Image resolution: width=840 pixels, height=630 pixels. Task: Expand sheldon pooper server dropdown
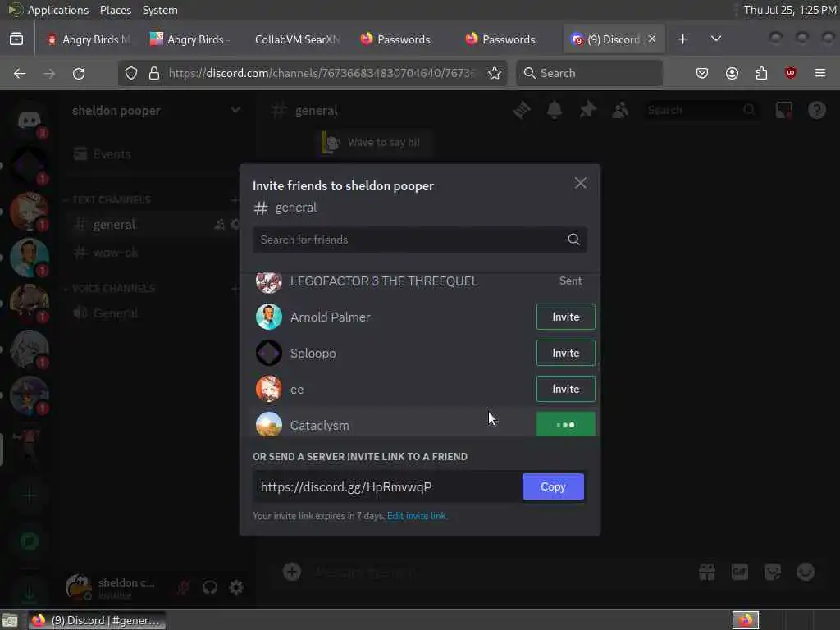click(235, 110)
